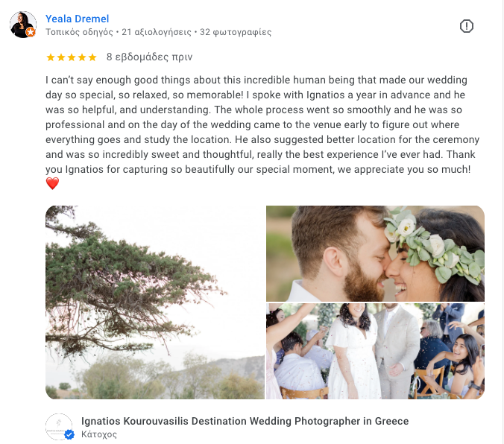504x444 pixels.
Task: Click the owner's circular logo avatar
Action: coord(59,427)
